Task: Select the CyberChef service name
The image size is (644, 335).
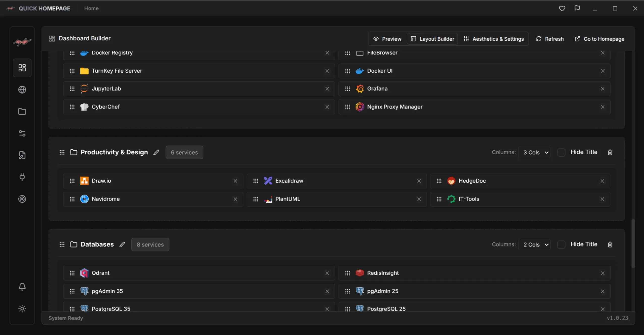Action: (106, 107)
